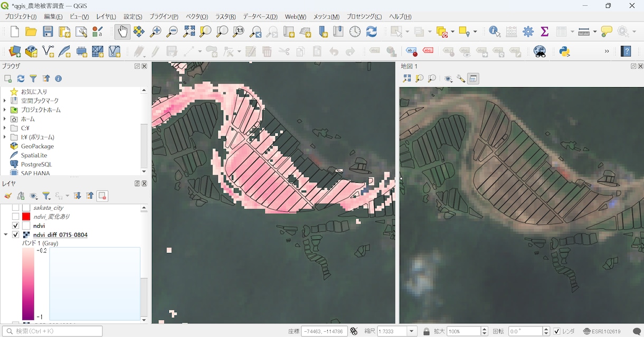The image size is (644, 337).
Task: Hide the ndvi_diff_0715-0804 layer
Action: 15,235
